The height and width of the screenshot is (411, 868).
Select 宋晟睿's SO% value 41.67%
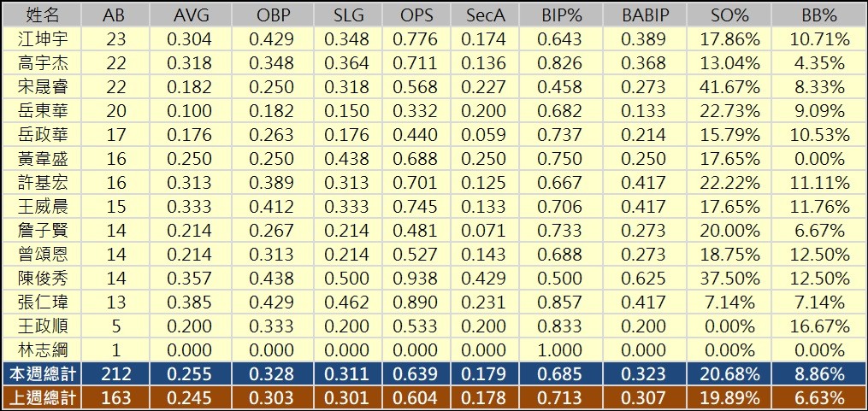pos(731,87)
